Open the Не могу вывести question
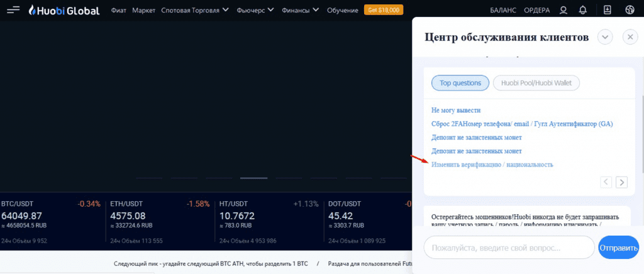This screenshot has width=644, height=274. pyautogui.click(x=456, y=111)
